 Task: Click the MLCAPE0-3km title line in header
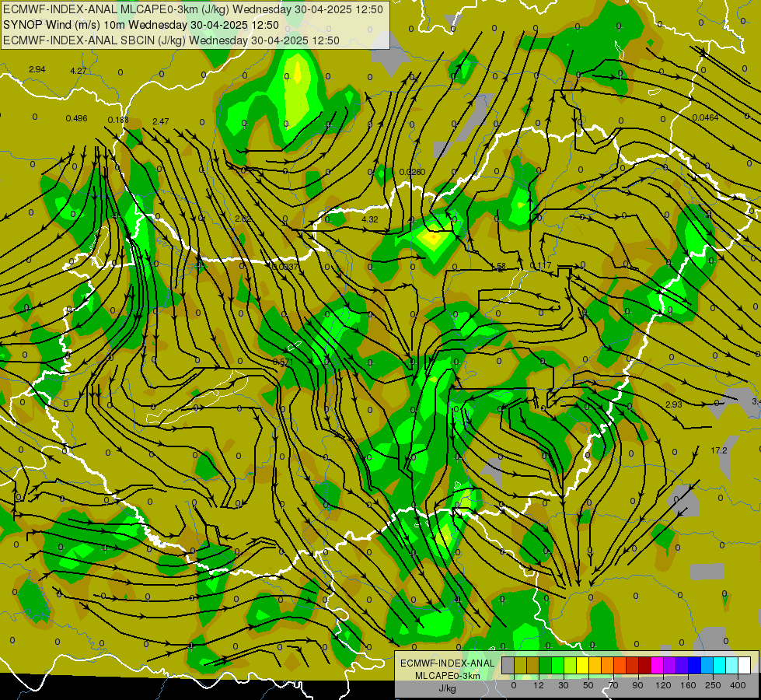193,9
